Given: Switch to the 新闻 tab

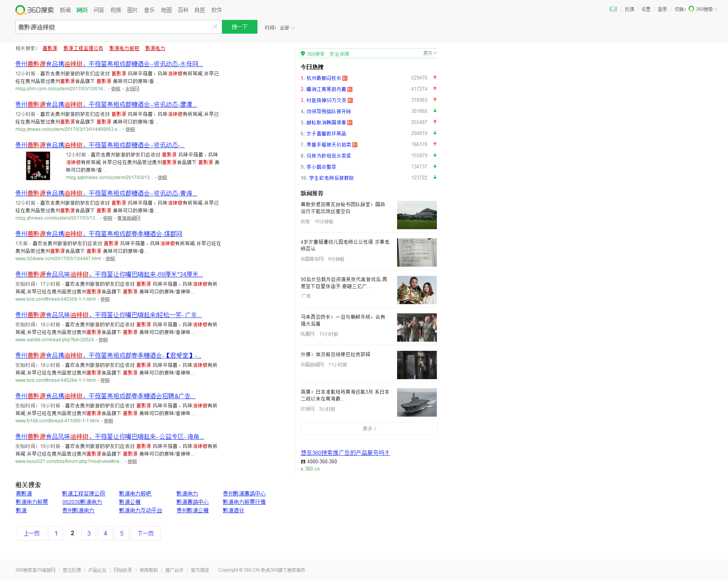Looking at the screenshot, I should tap(65, 10).
